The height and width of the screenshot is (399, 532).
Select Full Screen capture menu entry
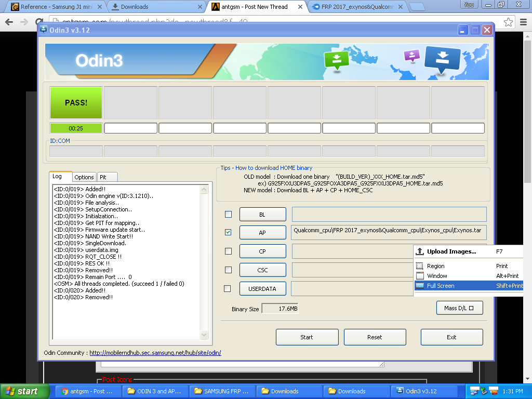pos(469,286)
